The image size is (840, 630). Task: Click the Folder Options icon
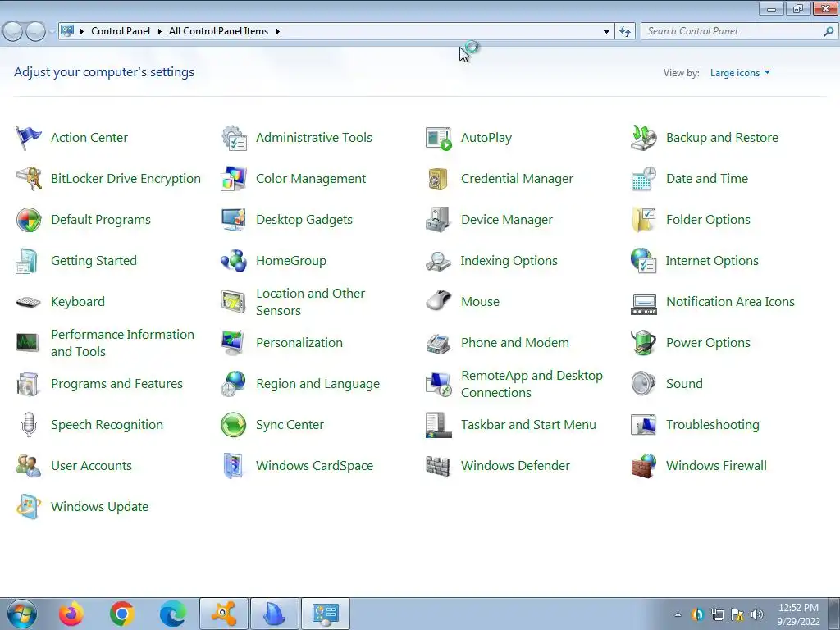tap(643, 220)
